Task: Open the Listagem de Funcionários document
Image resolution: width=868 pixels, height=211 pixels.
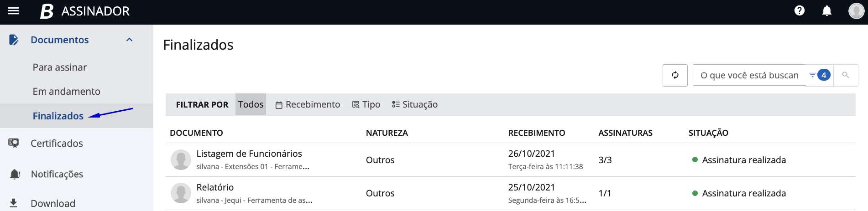Action: tap(249, 154)
